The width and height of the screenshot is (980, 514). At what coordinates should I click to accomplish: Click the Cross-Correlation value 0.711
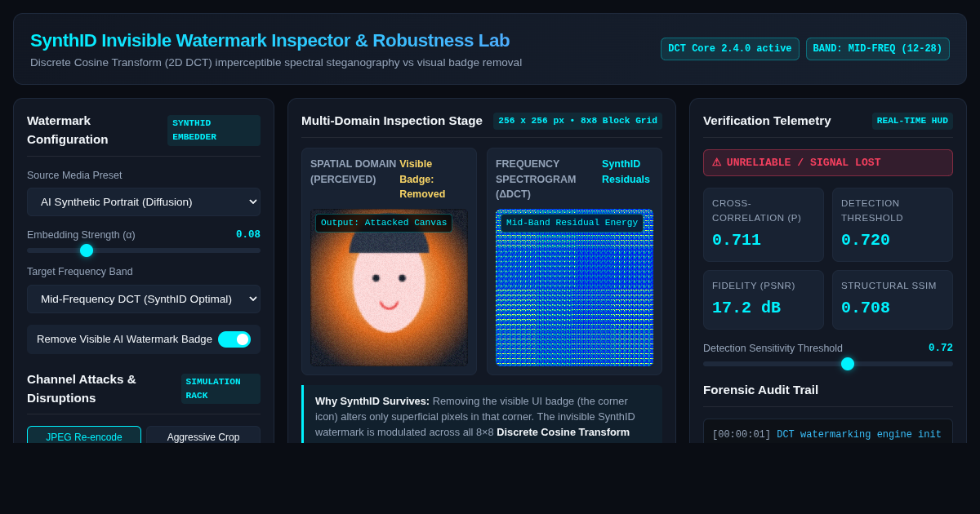point(737,240)
